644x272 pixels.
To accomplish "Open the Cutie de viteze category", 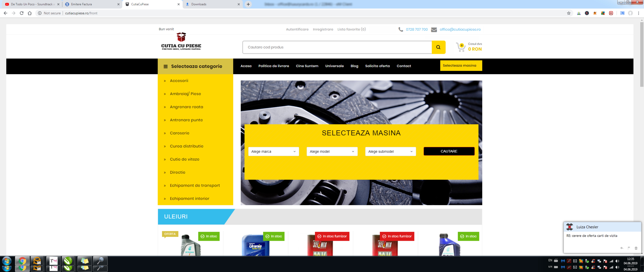I will [185, 159].
